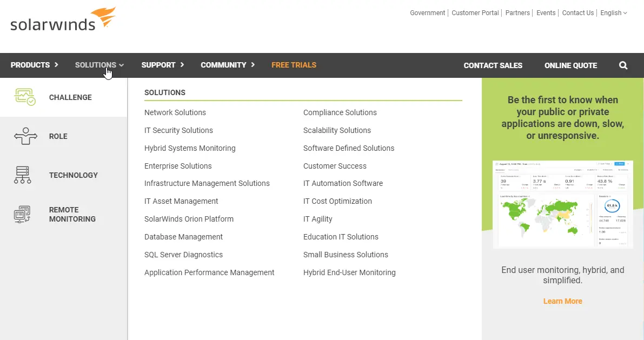Open the Support menu

(x=158, y=65)
